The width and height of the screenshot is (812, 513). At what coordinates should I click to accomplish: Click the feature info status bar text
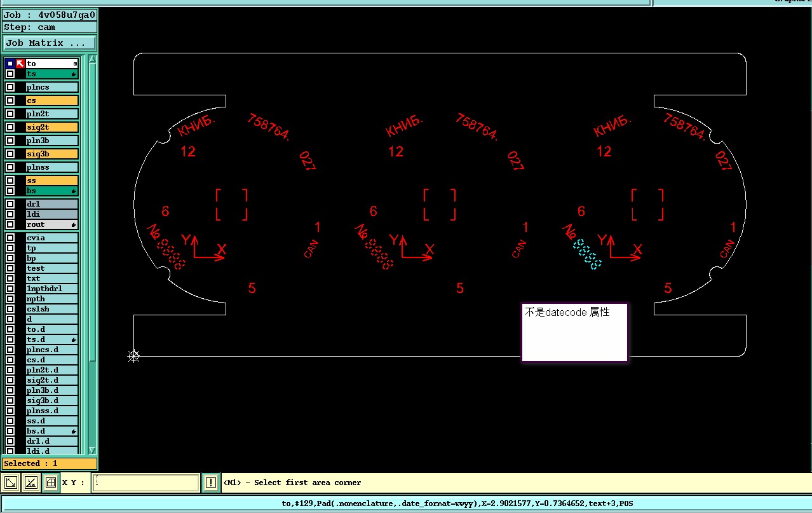click(x=457, y=503)
